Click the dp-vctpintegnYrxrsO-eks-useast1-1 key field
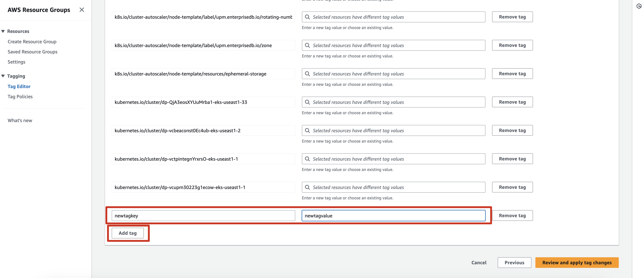644x278 pixels. point(203,159)
